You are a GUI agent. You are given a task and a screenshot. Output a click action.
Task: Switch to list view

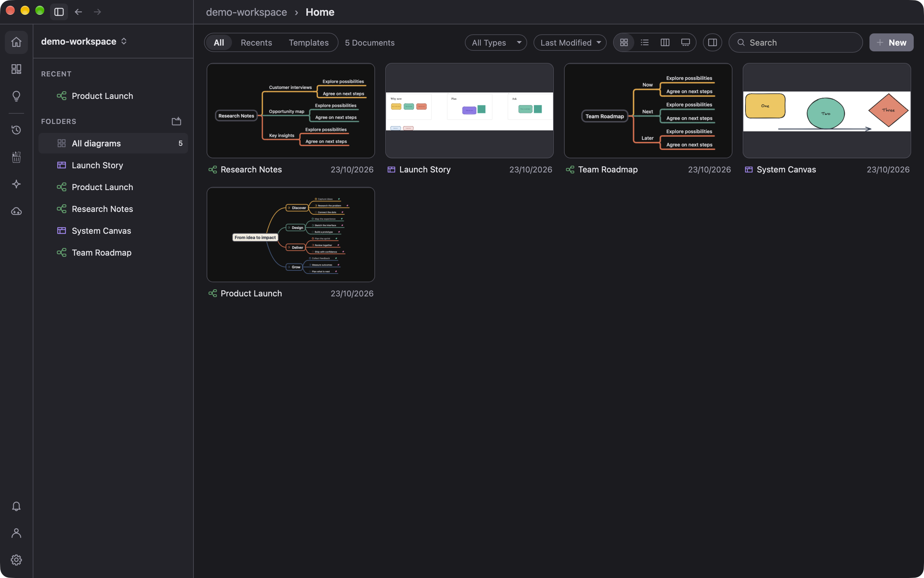645,42
